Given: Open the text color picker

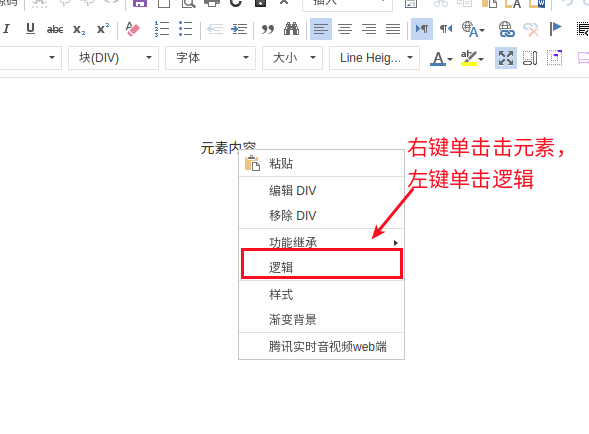Looking at the screenshot, I should click(441, 58).
